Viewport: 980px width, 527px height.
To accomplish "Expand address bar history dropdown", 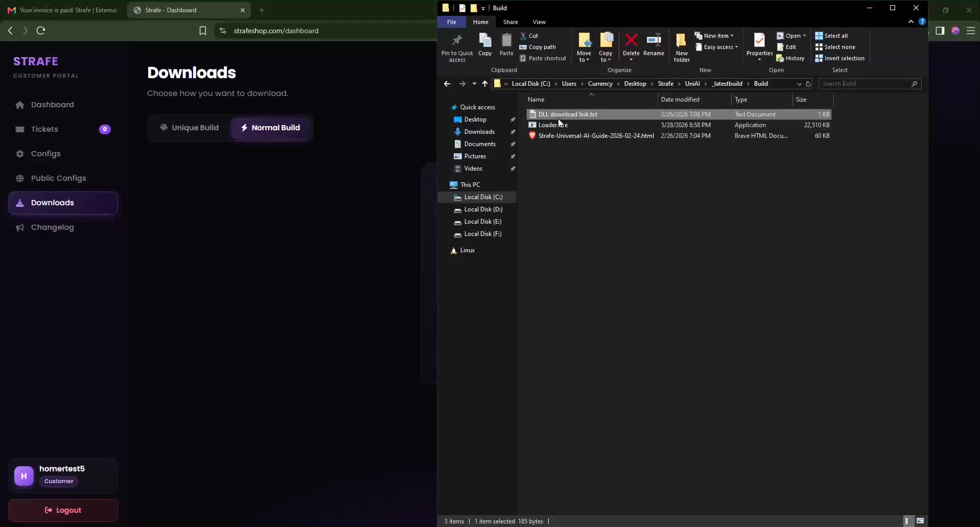I will tap(799, 84).
